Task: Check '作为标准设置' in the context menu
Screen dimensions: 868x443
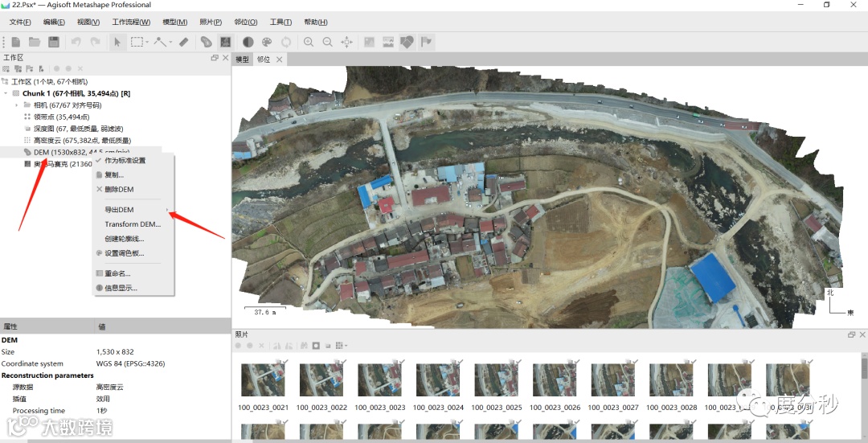Action: pyautogui.click(x=125, y=161)
